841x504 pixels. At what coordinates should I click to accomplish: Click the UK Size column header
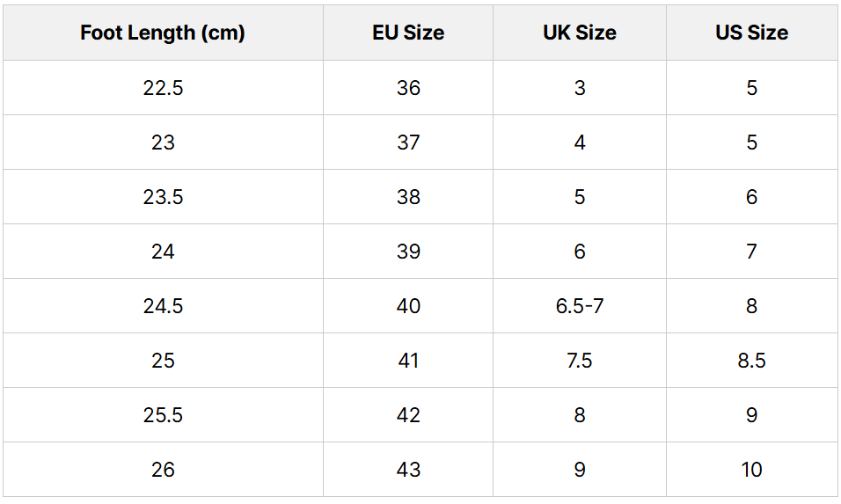click(580, 33)
